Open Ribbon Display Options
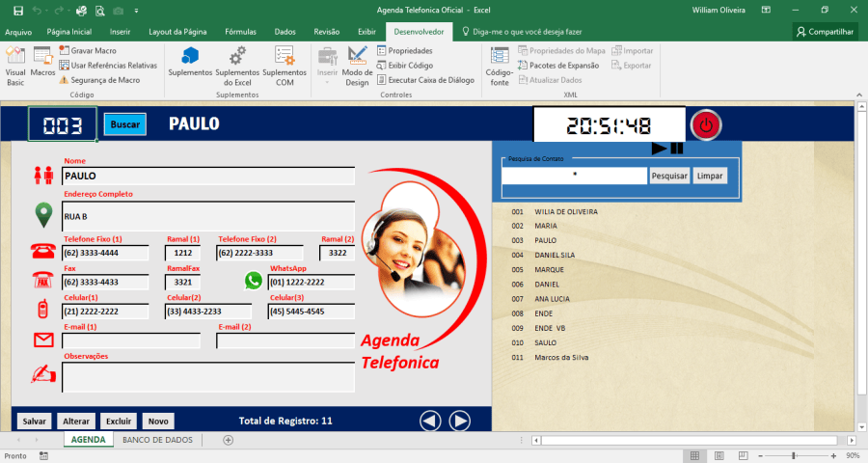Image resolution: width=868 pixels, height=463 pixels. pos(766,10)
